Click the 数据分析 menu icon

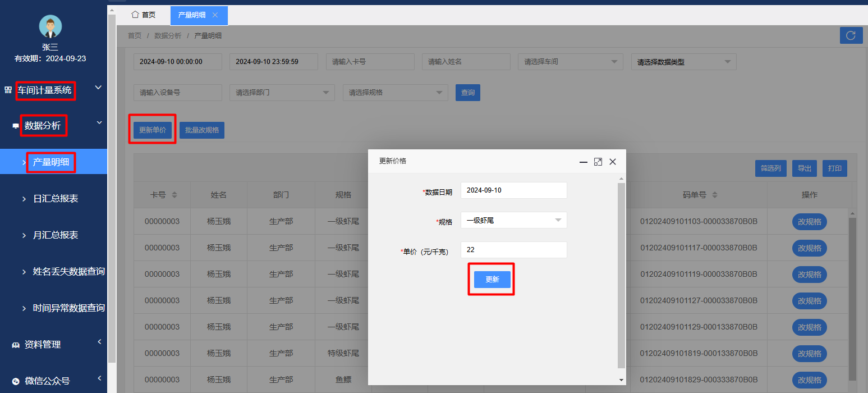[x=16, y=126]
